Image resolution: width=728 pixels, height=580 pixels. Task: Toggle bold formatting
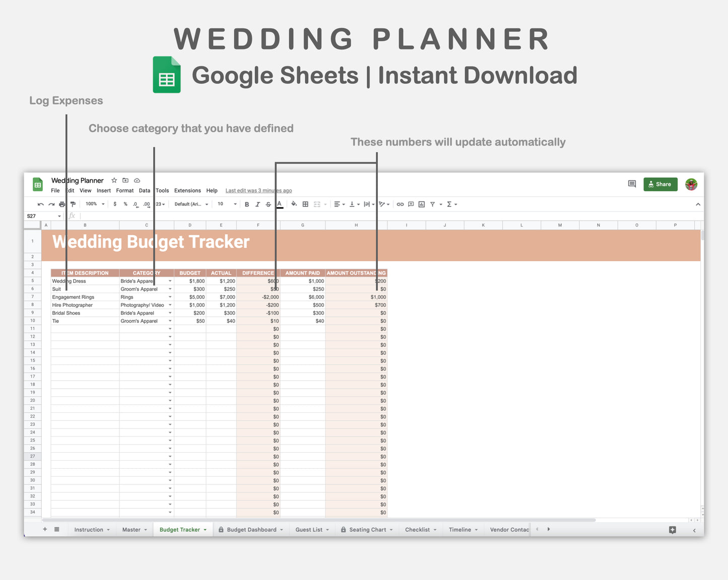[x=246, y=204]
